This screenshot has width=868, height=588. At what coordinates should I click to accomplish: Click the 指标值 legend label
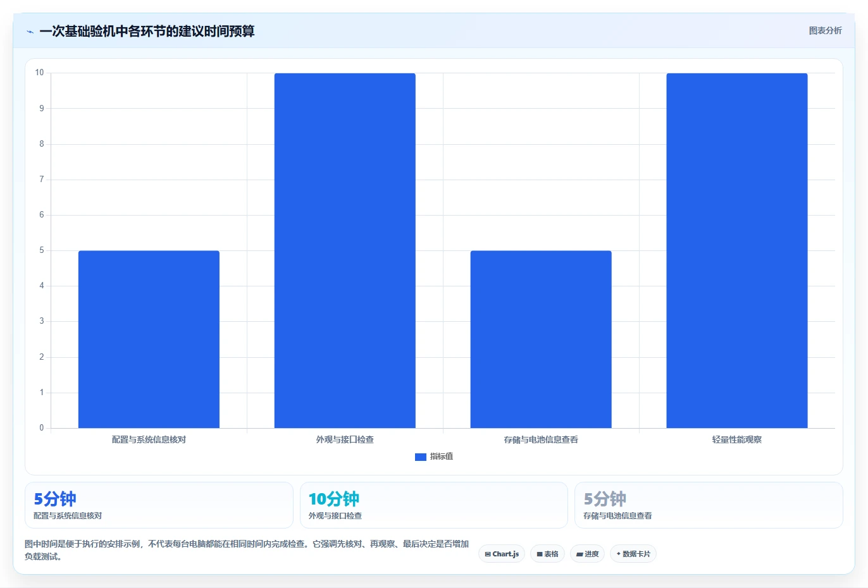pos(442,456)
